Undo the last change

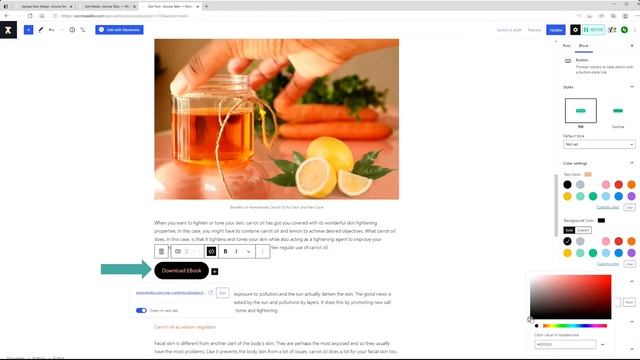point(51,30)
